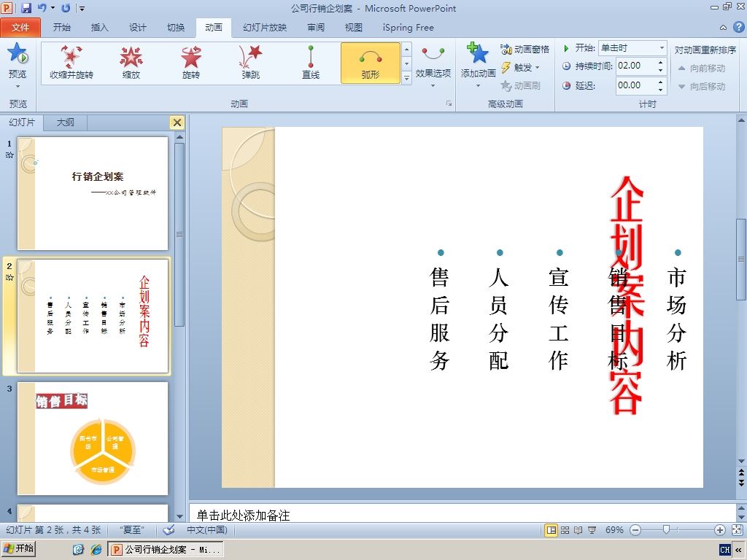747x560 pixels.
Task: Switch to the 设计 ribbon tab
Action: 138,28
